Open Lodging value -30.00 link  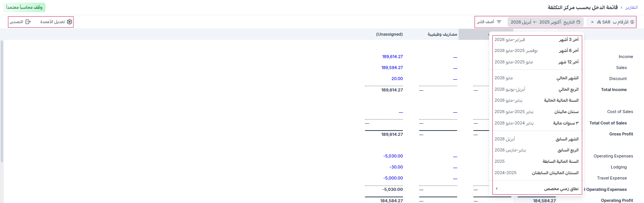pyautogui.click(x=396, y=167)
